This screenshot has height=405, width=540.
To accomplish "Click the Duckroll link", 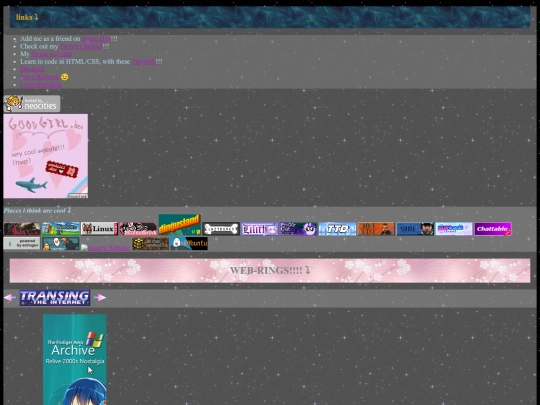I will [x=32, y=69].
